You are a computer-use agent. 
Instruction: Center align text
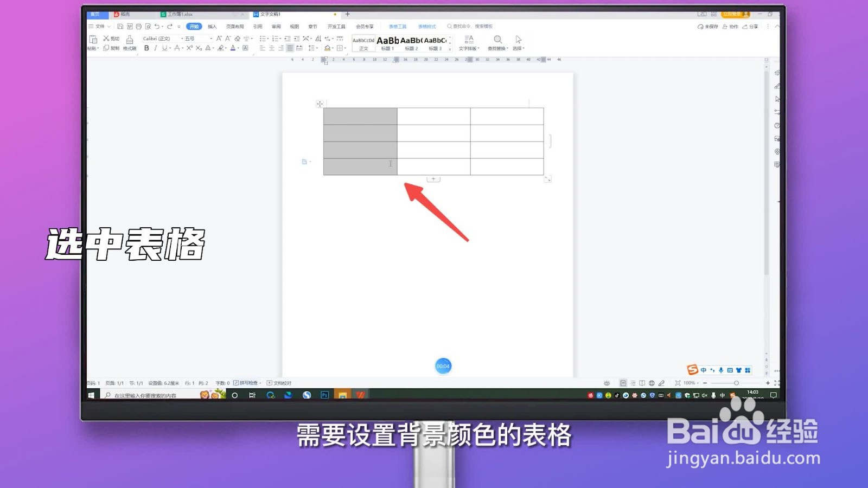pyautogui.click(x=272, y=48)
